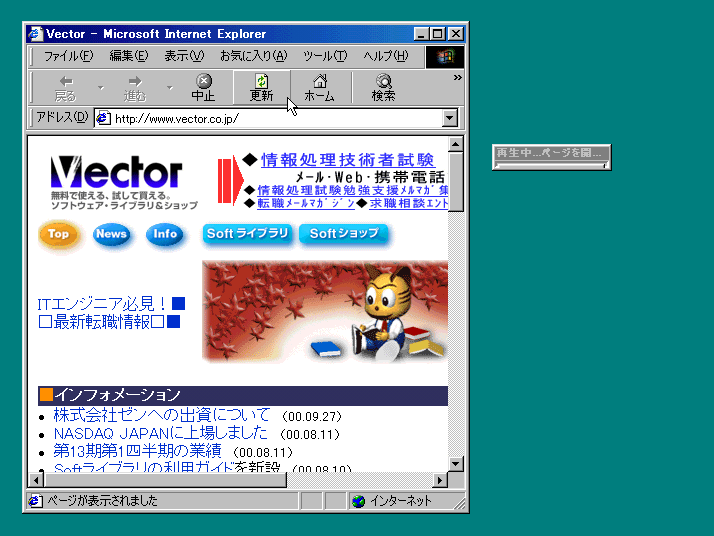Open the 転職メールマガジン link
The width and height of the screenshot is (714, 536).
(306, 203)
